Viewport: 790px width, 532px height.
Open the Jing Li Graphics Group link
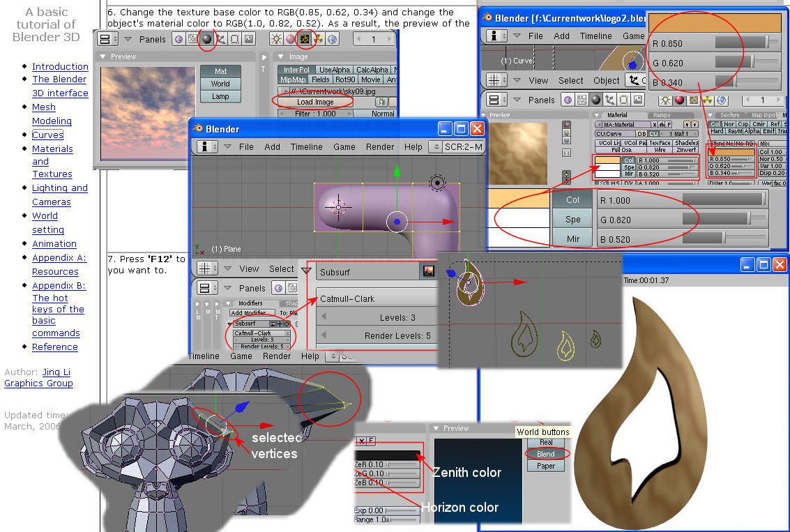click(38, 378)
